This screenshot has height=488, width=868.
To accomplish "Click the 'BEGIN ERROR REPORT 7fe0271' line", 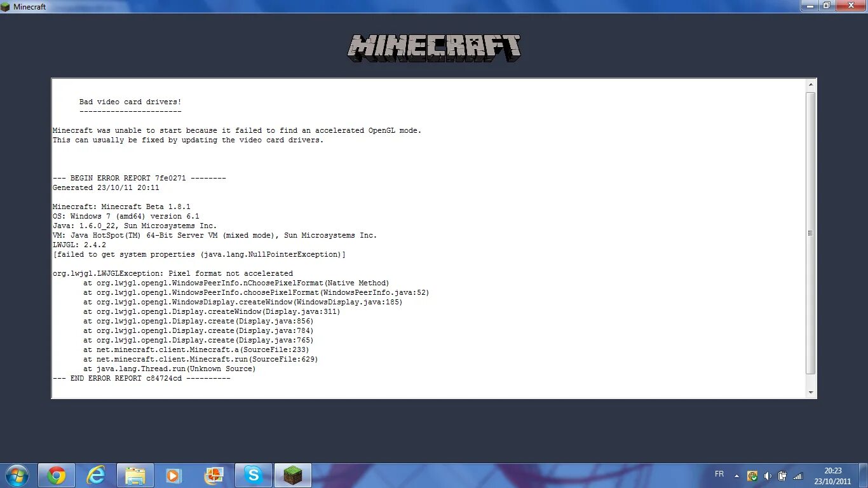I will 139,178.
